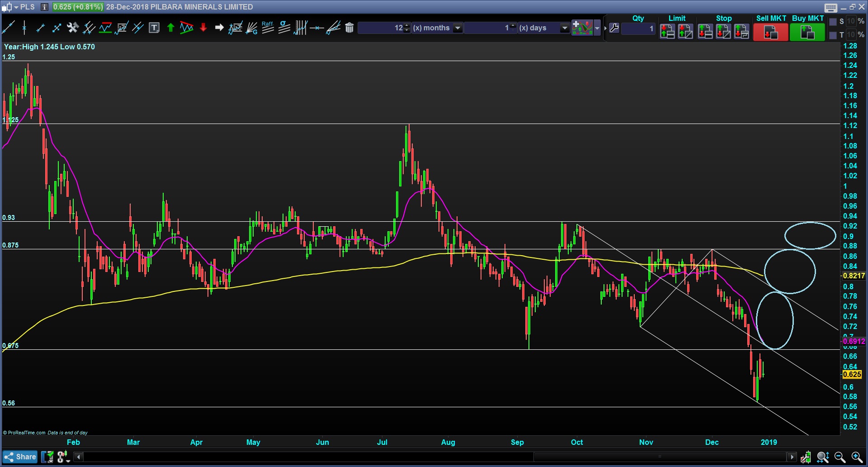
Task: Open trading settings wrench icon
Action: point(614,28)
